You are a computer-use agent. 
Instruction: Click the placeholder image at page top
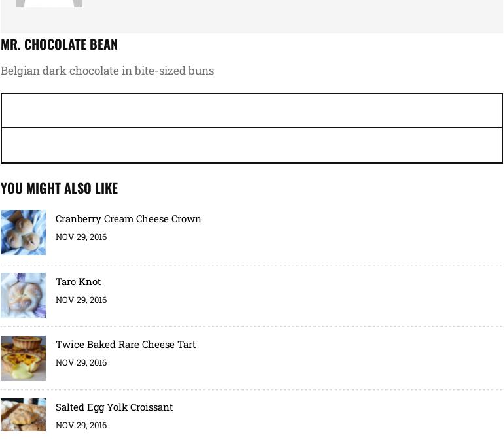pos(49,3)
